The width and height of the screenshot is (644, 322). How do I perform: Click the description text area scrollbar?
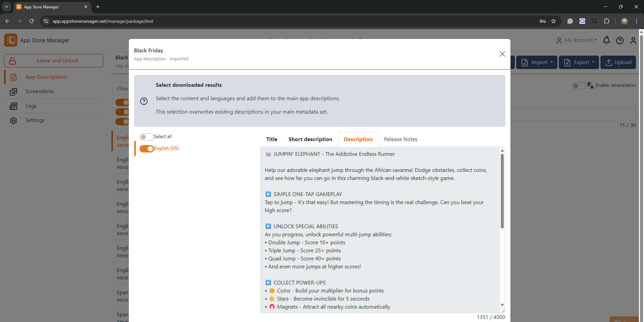(502, 191)
